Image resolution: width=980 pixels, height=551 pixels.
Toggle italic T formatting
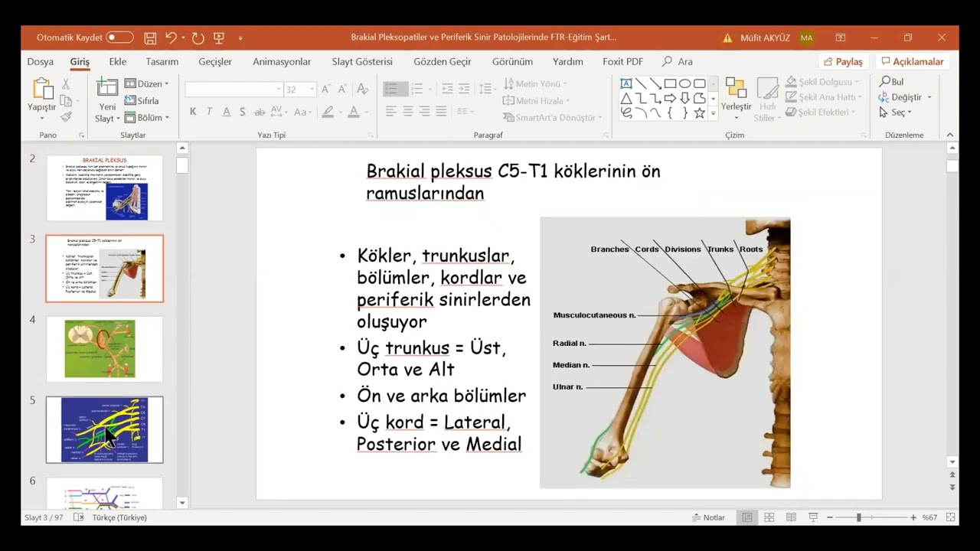pos(209,112)
